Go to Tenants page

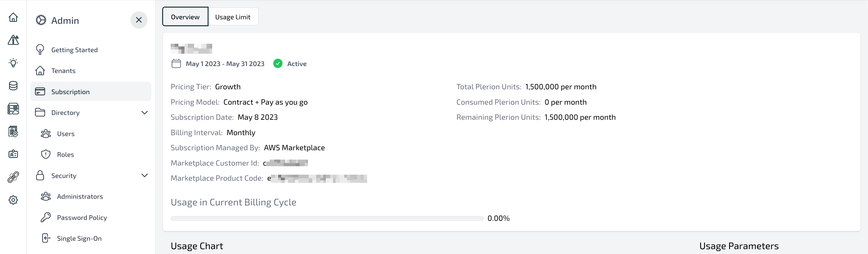pyautogui.click(x=63, y=71)
